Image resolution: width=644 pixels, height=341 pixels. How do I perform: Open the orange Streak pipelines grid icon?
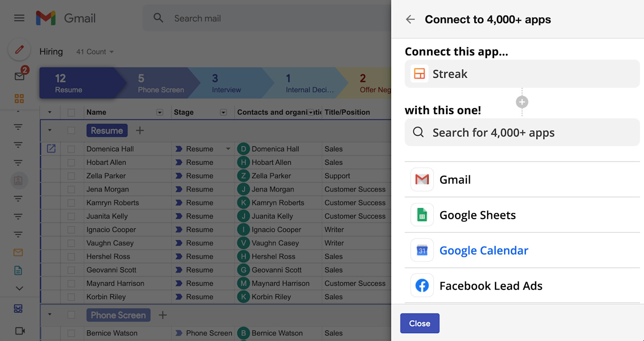19,98
